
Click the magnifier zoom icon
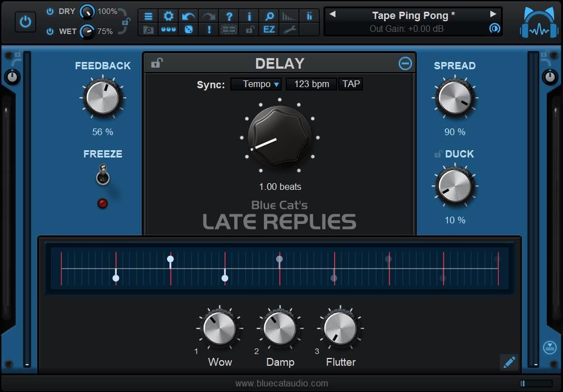point(269,16)
